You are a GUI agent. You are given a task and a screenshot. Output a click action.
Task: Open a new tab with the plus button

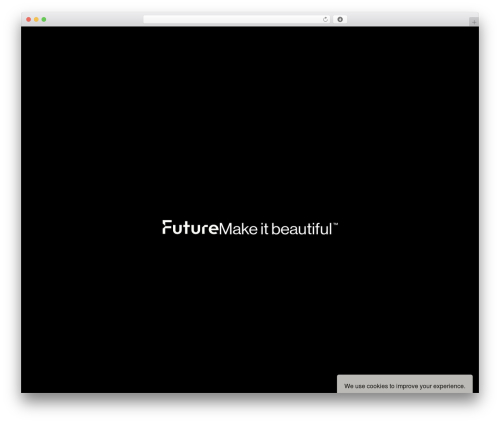(474, 22)
